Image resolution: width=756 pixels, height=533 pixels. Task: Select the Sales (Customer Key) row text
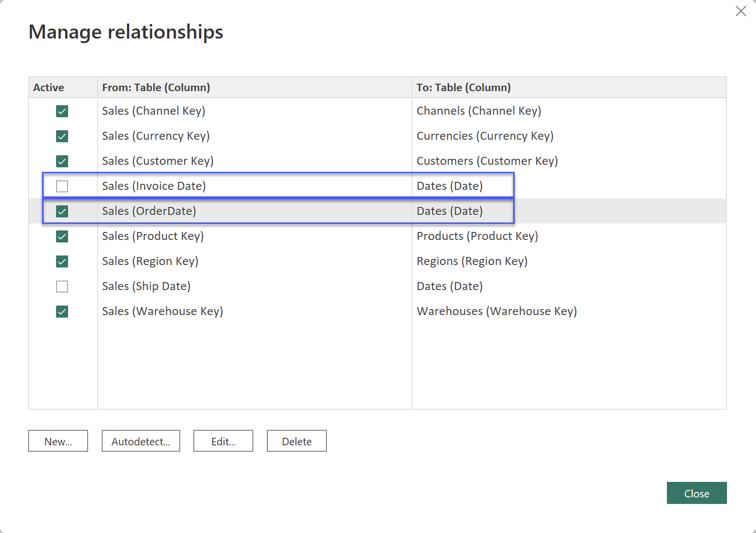[158, 161]
